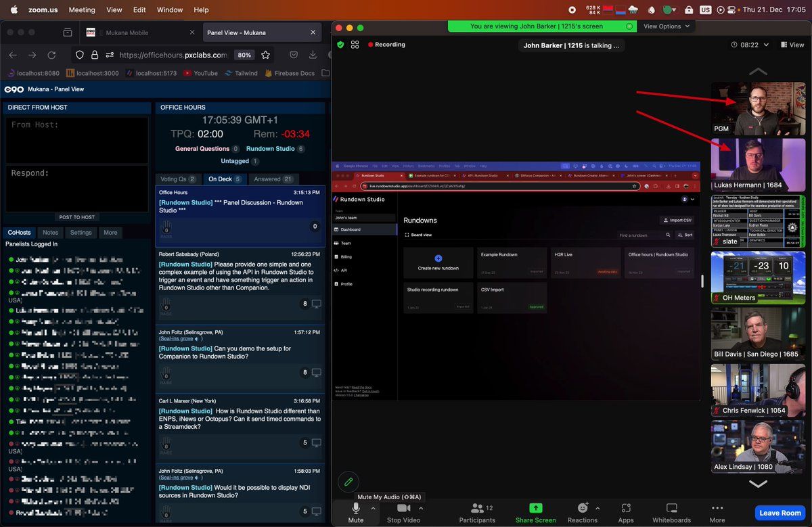The width and height of the screenshot is (812, 527).
Task: Open the Participants panel
Action: coord(477,508)
